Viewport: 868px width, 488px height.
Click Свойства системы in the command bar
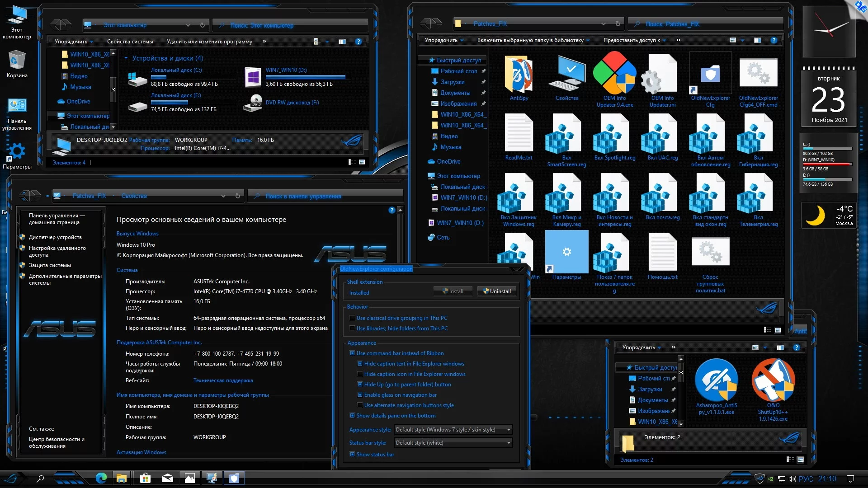[130, 42]
